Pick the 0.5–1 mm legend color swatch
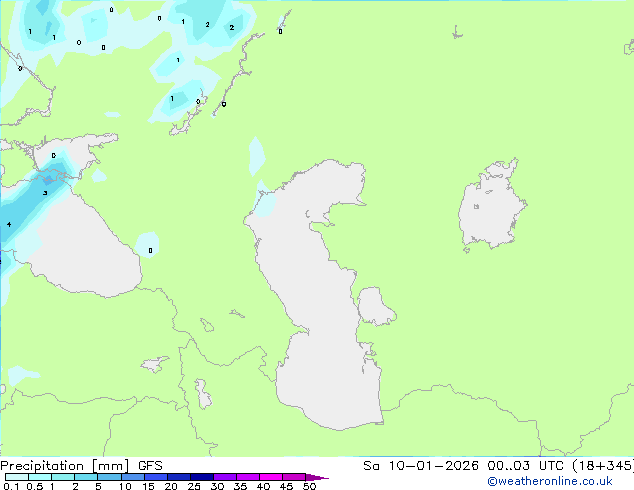 pyautogui.click(x=40, y=477)
